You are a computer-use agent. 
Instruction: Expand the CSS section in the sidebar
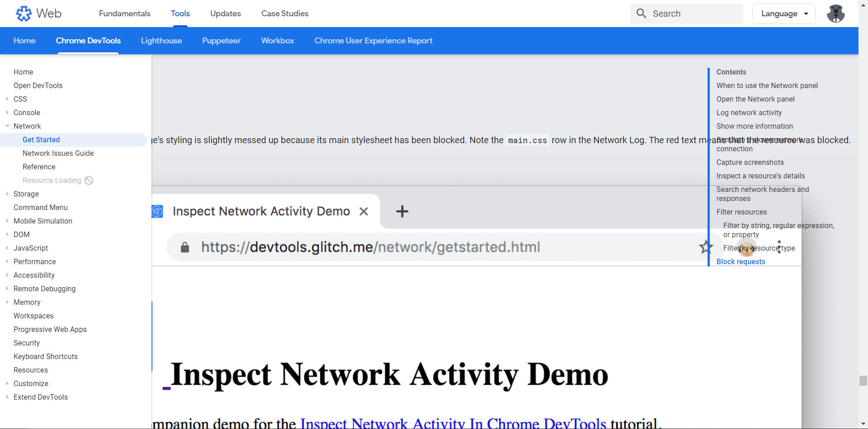point(6,99)
